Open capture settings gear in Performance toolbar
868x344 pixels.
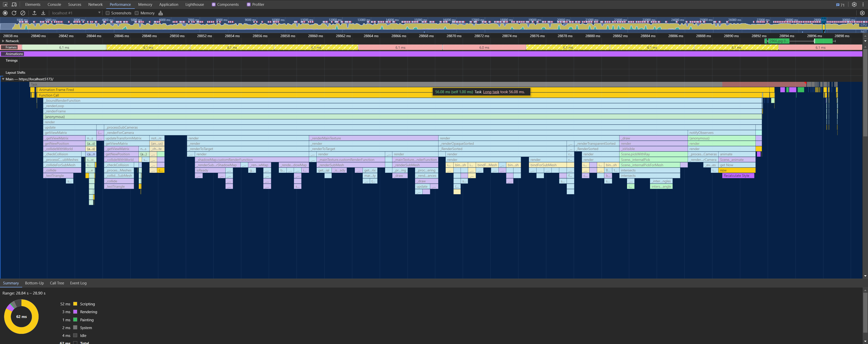862,13
